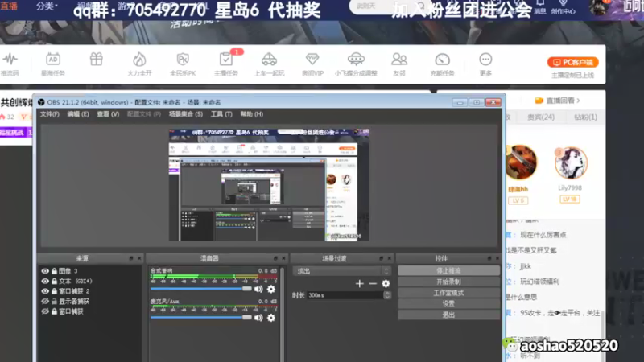Open the 推流码 stream key icon

click(x=10, y=60)
